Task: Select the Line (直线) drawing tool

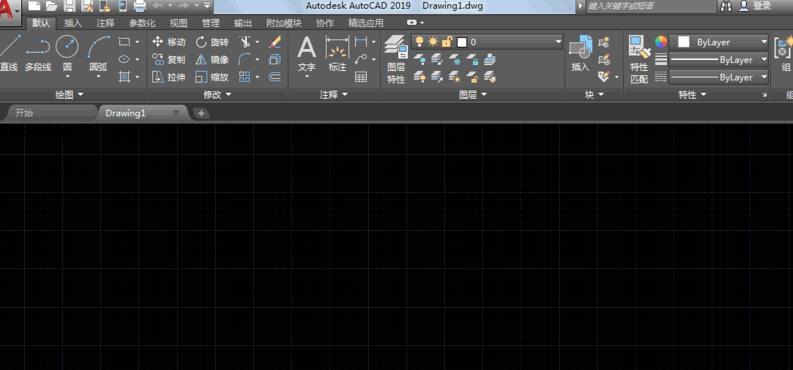Action: [x=9, y=53]
